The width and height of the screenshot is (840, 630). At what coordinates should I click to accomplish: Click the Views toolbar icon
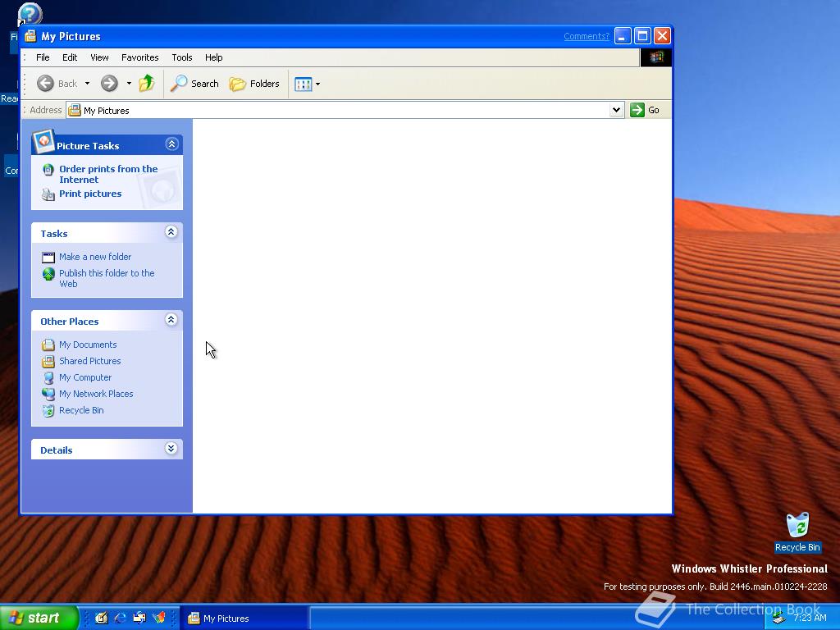pyautogui.click(x=304, y=84)
